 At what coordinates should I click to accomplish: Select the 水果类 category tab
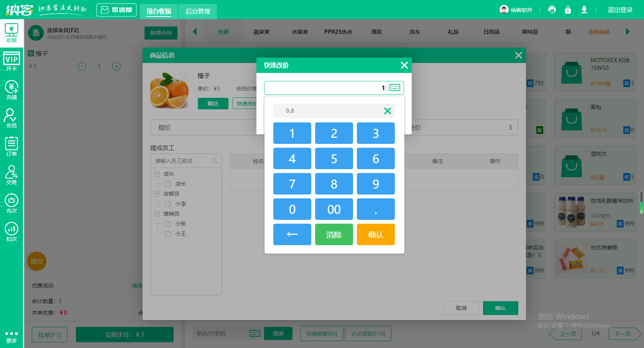300,32
